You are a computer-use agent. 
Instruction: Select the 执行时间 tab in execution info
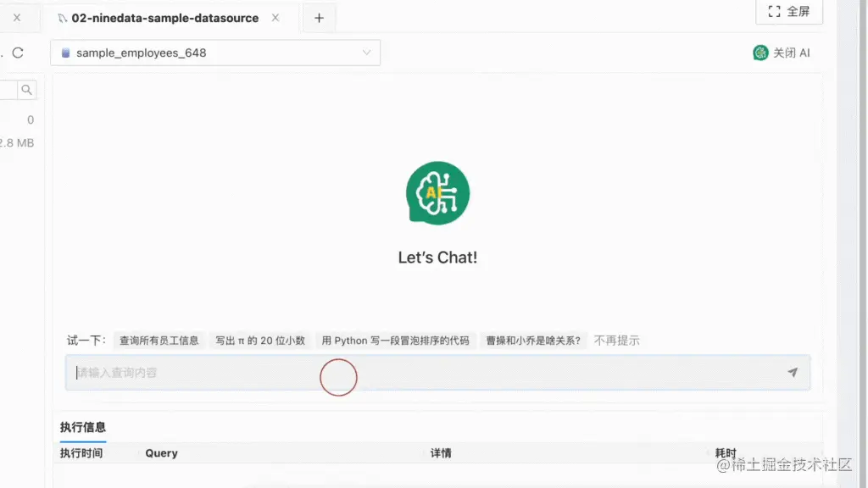tap(82, 452)
